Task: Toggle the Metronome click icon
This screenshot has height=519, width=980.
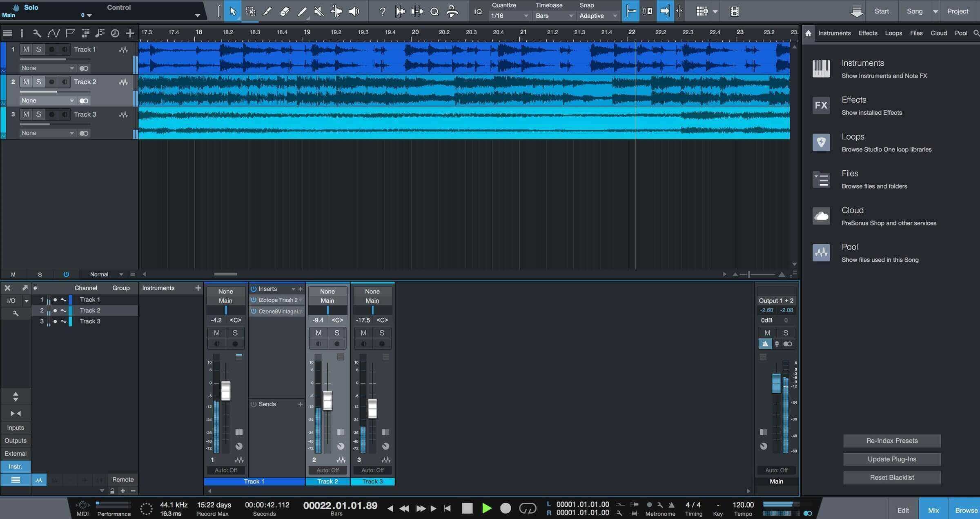Action: tap(671, 505)
